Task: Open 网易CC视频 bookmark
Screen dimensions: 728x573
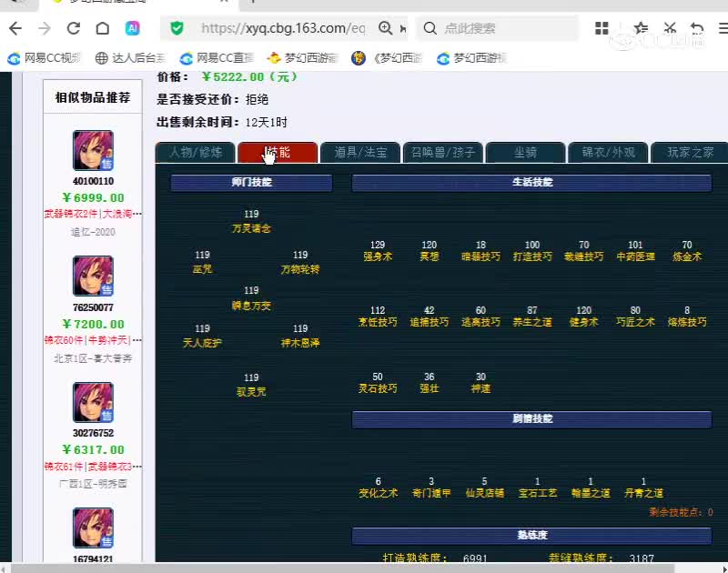Action: (44, 58)
